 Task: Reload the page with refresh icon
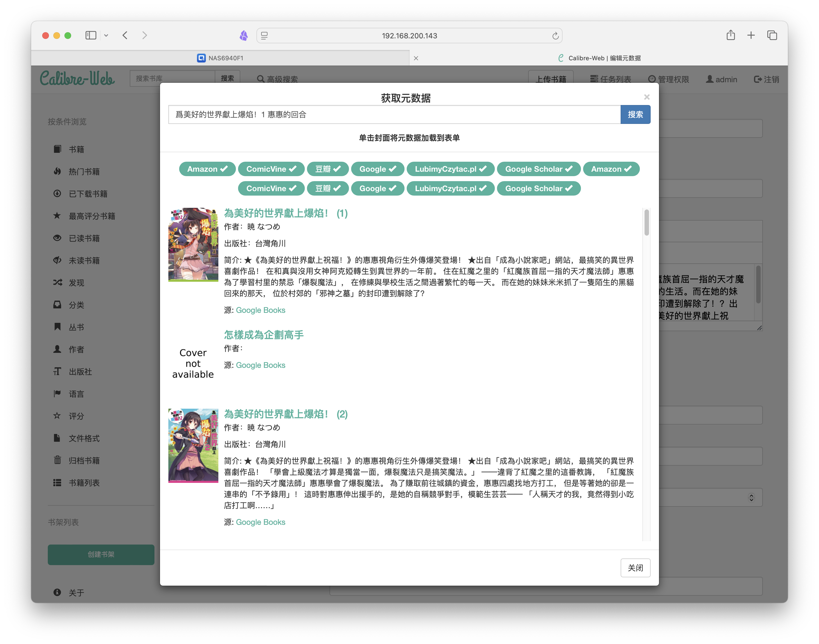pos(555,36)
